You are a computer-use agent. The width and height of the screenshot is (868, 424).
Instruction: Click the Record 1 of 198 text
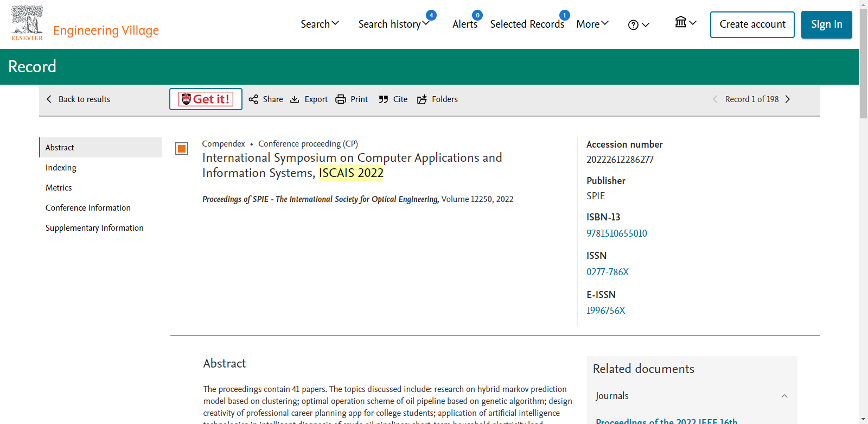pyautogui.click(x=752, y=99)
